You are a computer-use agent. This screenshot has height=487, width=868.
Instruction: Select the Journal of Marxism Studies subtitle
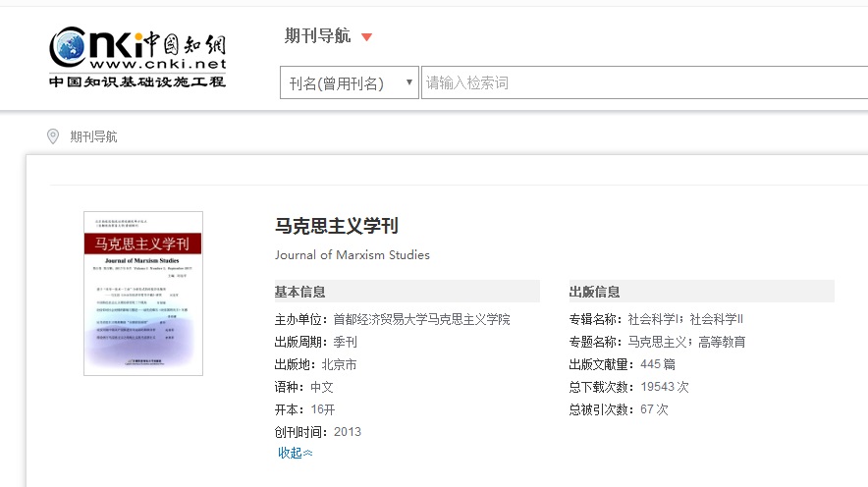pyautogui.click(x=353, y=255)
